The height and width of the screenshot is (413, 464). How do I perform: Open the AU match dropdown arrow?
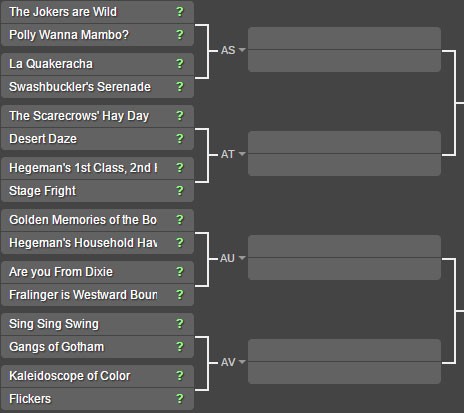coord(242,258)
